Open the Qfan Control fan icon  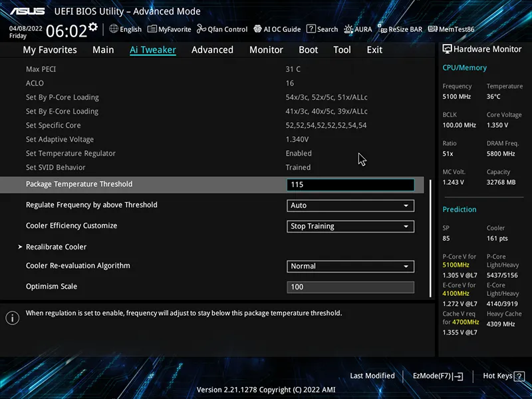click(x=201, y=29)
